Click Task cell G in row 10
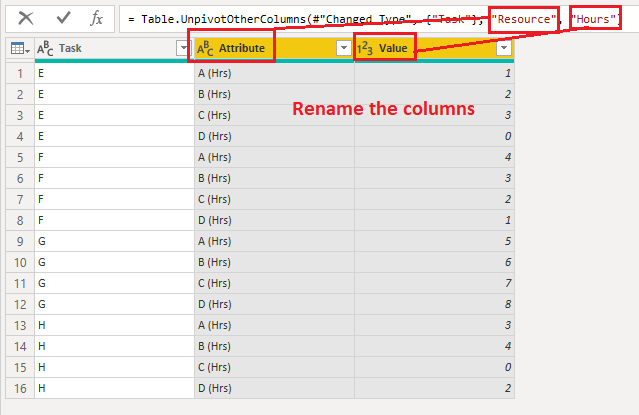639x415 pixels. click(115, 262)
